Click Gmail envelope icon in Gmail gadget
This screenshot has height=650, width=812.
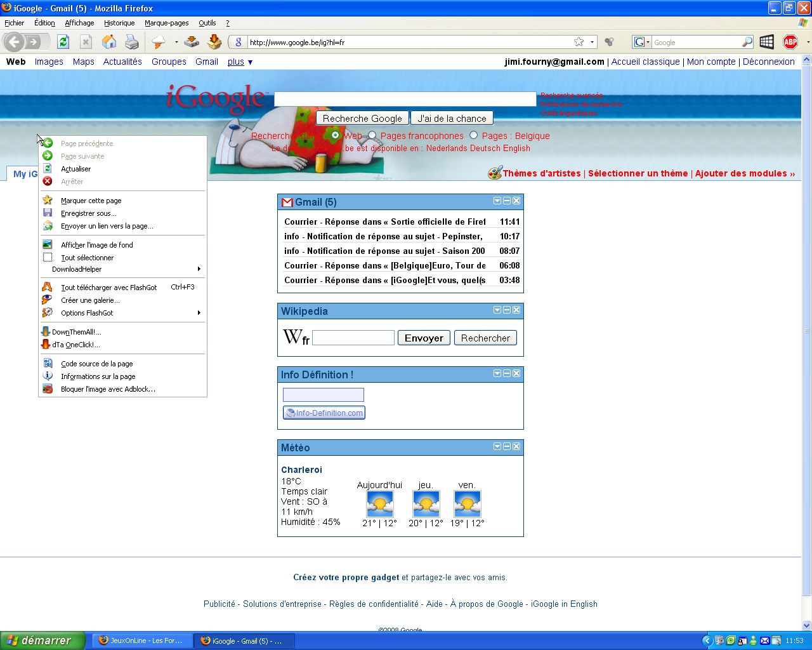point(287,202)
